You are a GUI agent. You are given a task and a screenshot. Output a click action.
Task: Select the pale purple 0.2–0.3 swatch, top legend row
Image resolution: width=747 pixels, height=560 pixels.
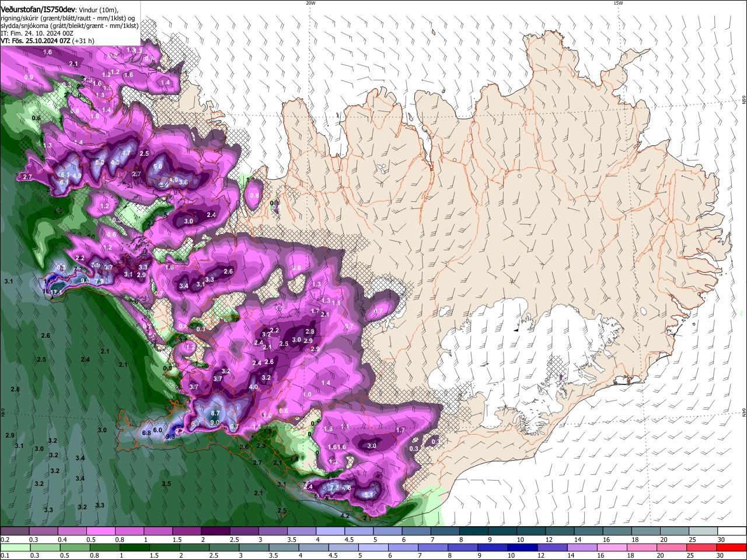coord(15,531)
